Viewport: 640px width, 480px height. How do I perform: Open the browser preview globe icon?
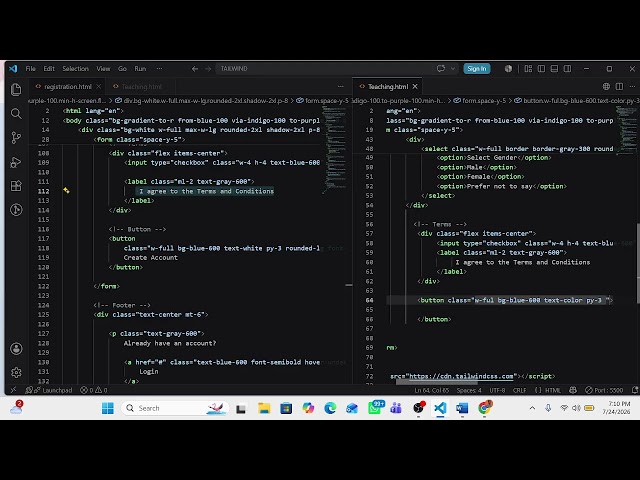tap(606, 87)
